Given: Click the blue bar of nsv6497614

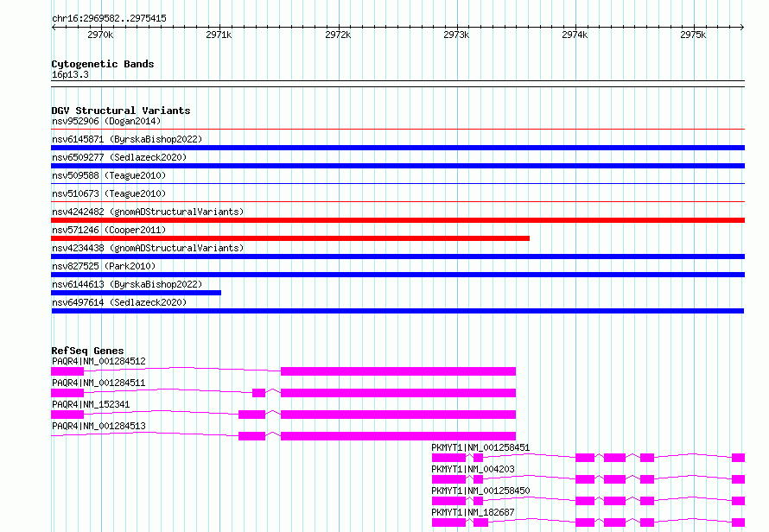Looking at the screenshot, I should click(x=397, y=311).
